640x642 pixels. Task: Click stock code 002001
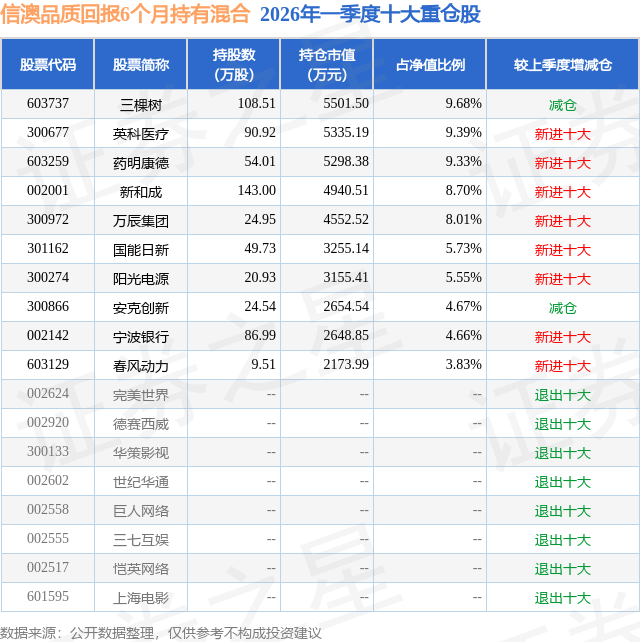tap(48, 191)
